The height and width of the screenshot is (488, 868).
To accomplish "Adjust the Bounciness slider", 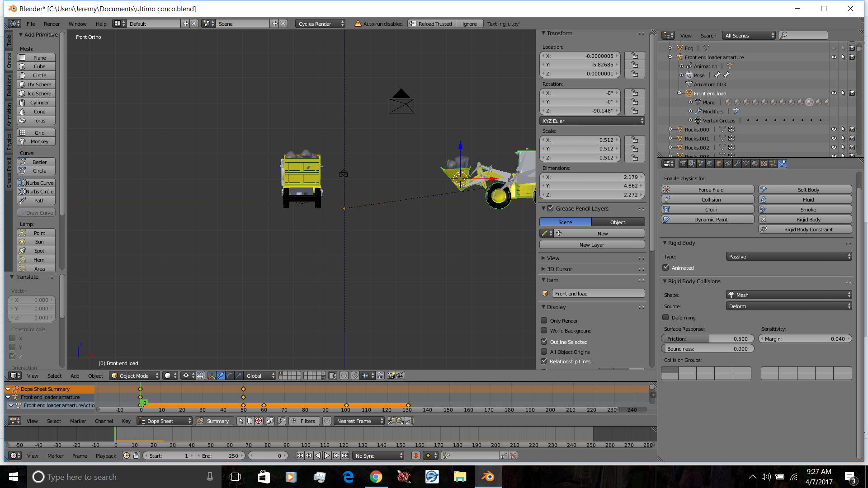I will point(708,349).
